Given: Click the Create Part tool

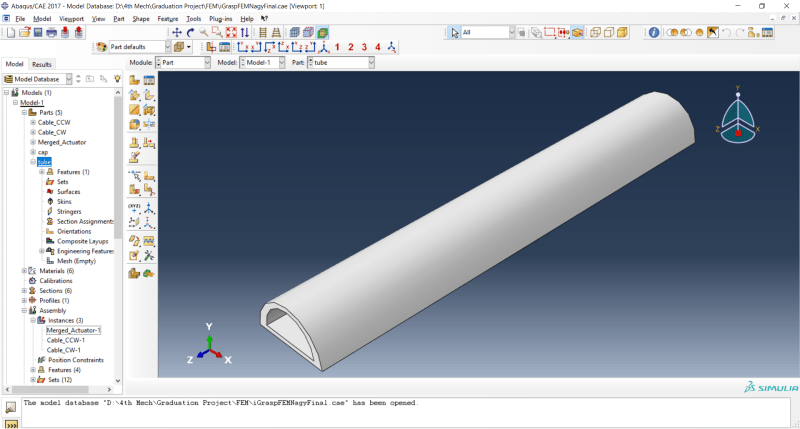Looking at the screenshot, I should 134,80.
